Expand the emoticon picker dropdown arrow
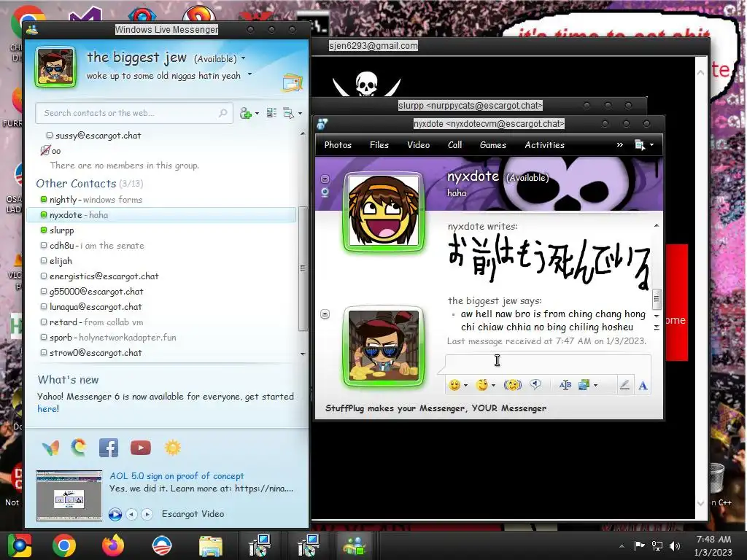Image resolution: width=747 pixels, height=560 pixels. (x=466, y=385)
